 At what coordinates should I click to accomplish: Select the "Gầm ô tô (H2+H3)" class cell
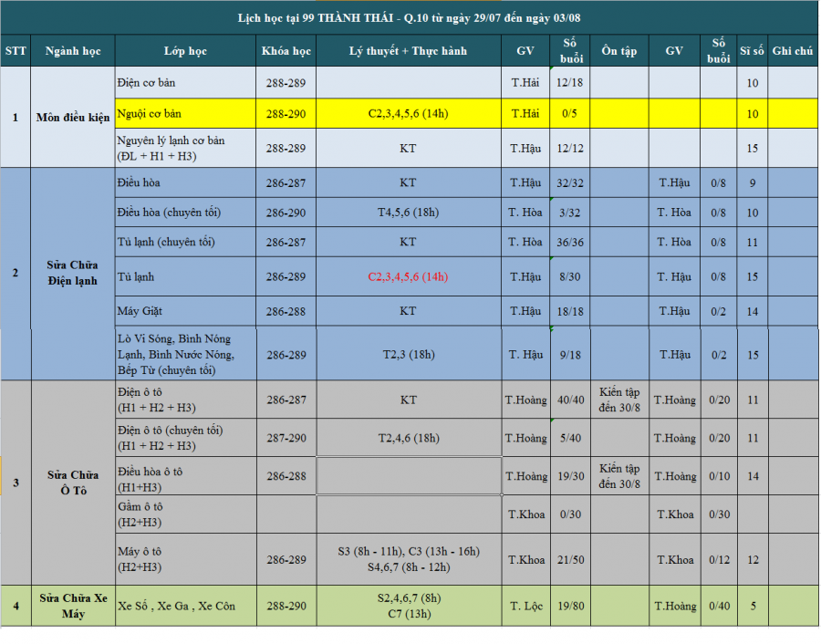pos(185,514)
